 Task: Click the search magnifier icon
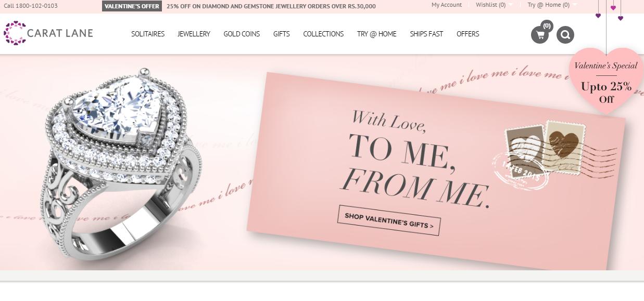(x=565, y=35)
